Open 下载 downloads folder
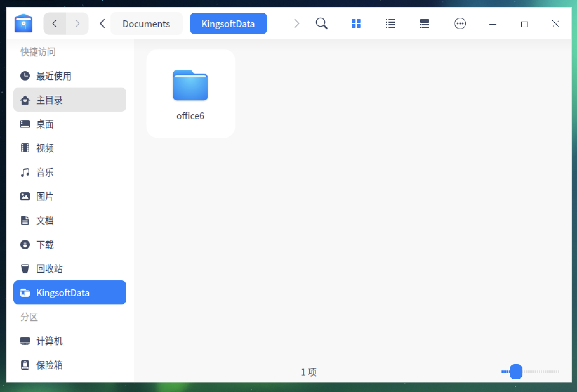This screenshot has height=392, width=577. [x=70, y=245]
